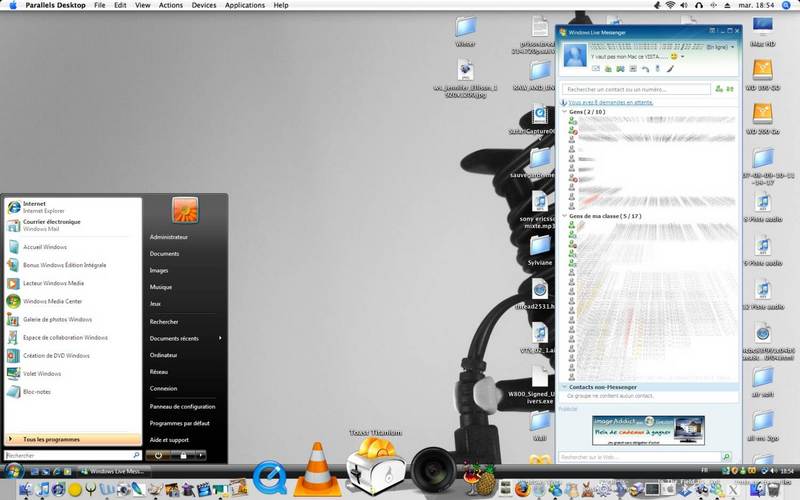The width and height of the screenshot is (800, 500).
Task: Collapse the 'Gens' contact group
Action: pyautogui.click(x=563, y=112)
